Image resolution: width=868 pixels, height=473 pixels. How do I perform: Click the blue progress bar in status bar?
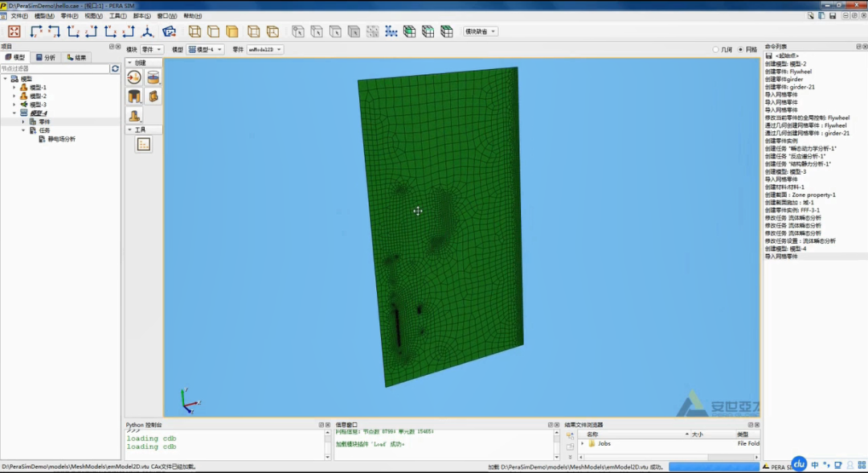coord(714,467)
